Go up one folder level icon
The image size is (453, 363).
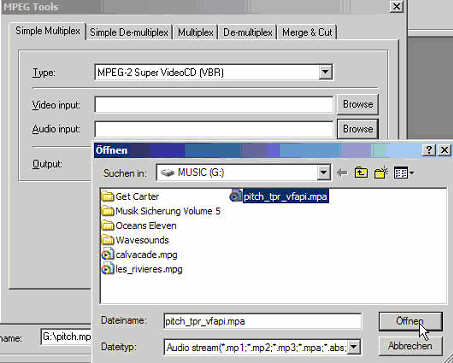[x=361, y=173]
